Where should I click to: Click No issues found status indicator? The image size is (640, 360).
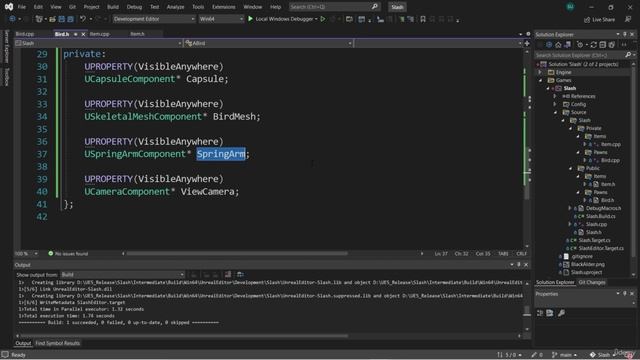pos(68,254)
